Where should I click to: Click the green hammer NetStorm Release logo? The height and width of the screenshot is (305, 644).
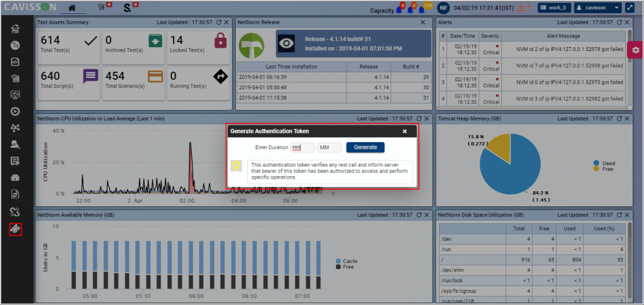tap(252, 45)
